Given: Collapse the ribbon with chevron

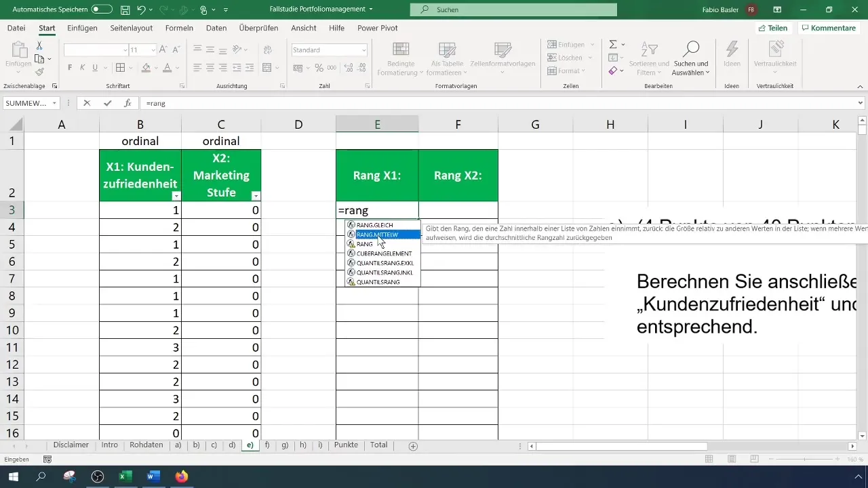Looking at the screenshot, I should tap(860, 87).
